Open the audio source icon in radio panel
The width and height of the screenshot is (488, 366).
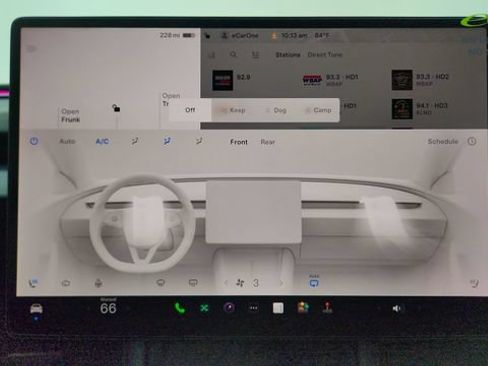click(212, 55)
